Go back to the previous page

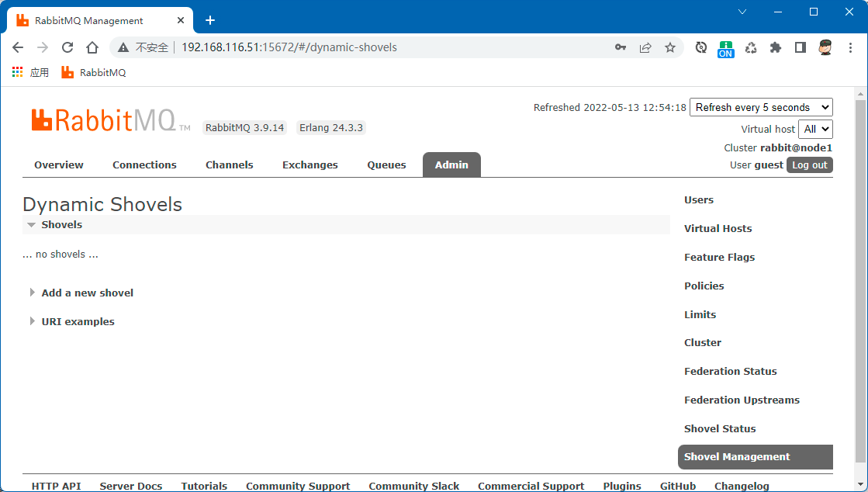pos(18,47)
